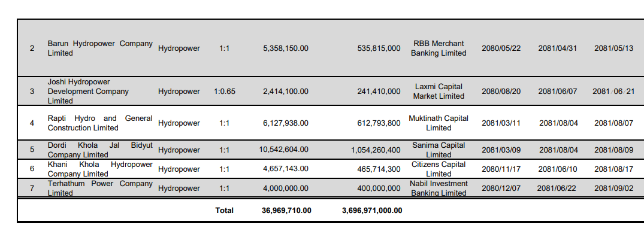Select total units 36,969,710.00
This screenshot has height=225, width=644.
286,210
